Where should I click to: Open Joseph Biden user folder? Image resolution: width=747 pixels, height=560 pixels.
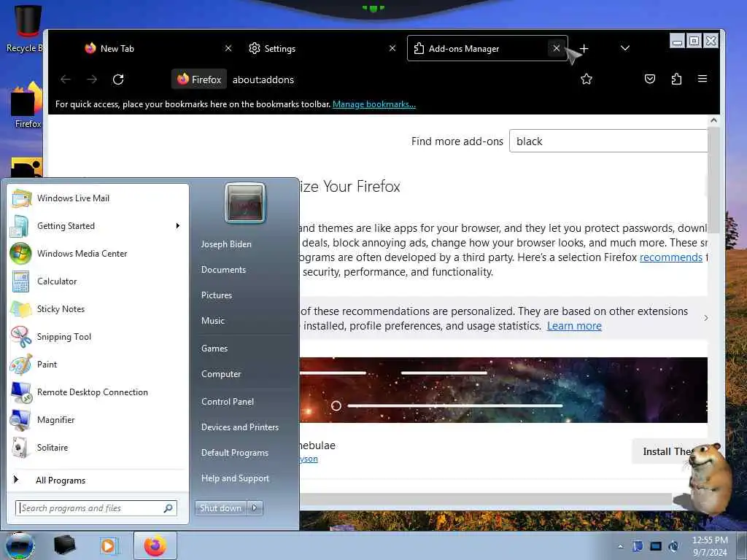[x=226, y=244]
